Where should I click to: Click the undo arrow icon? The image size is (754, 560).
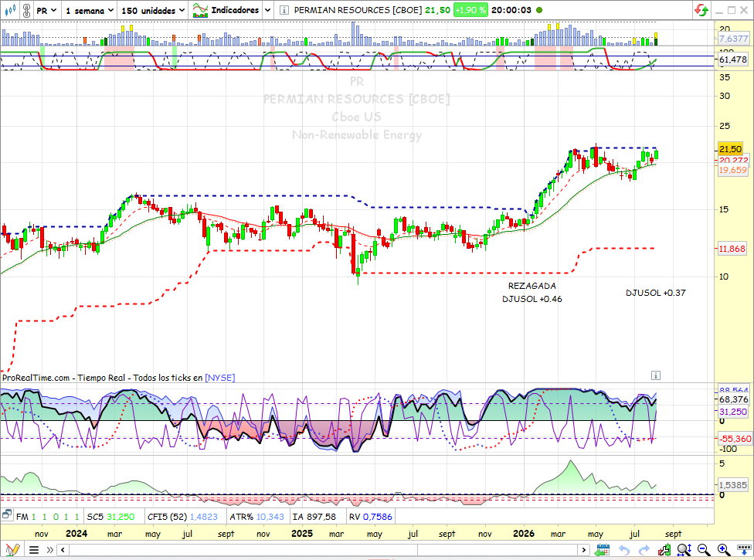coord(624,550)
